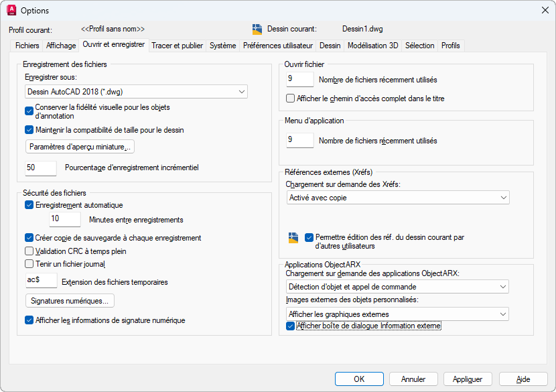Enable Afficher le chemin d'accès complet
Screen dimensions: 556x392
pos(291,99)
